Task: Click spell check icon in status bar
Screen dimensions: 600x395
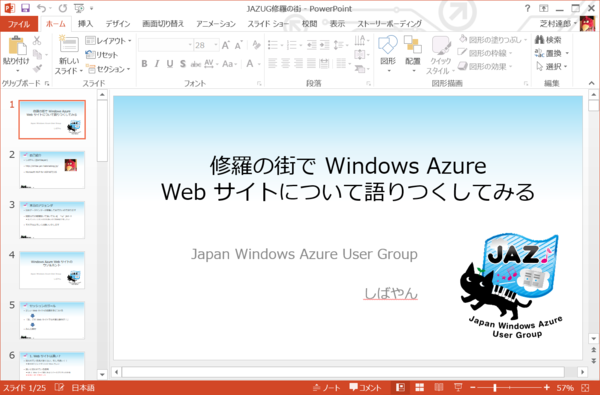Action: [59, 388]
